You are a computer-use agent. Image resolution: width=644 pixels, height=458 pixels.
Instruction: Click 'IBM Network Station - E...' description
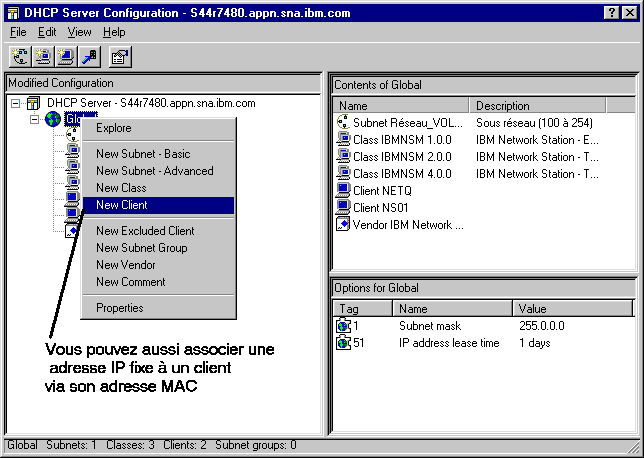(x=537, y=140)
